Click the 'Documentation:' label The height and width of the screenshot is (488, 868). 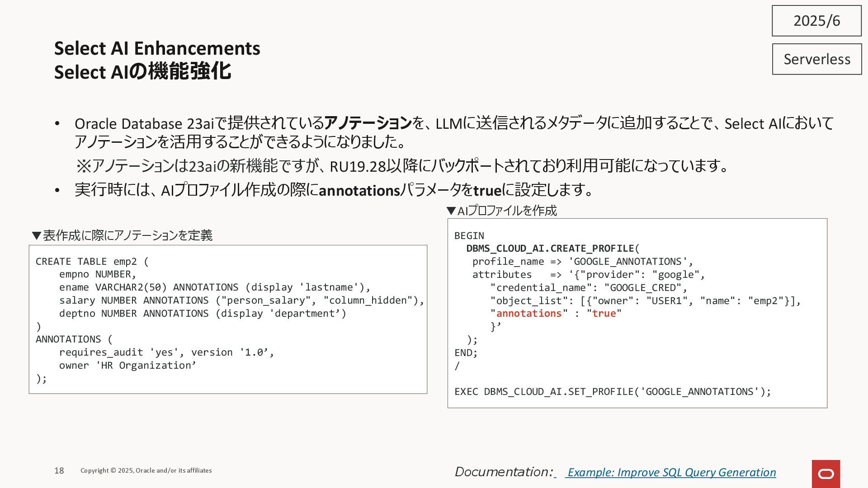(504, 472)
